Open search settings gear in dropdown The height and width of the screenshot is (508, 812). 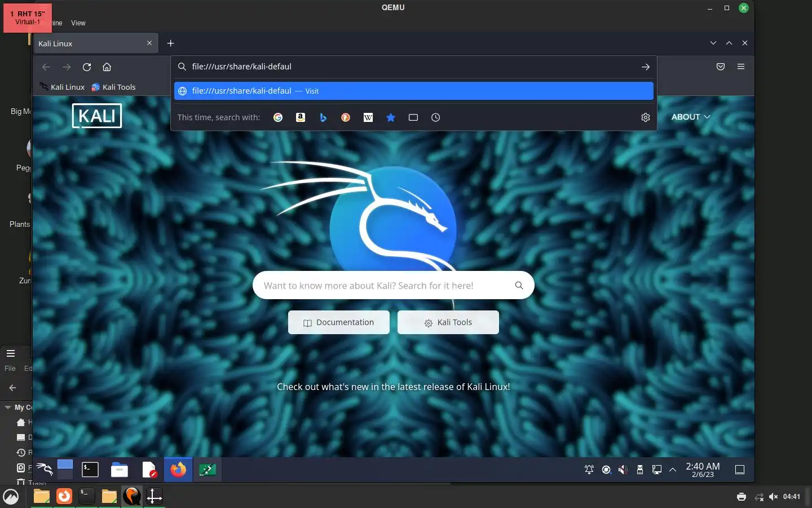tap(646, 117)
